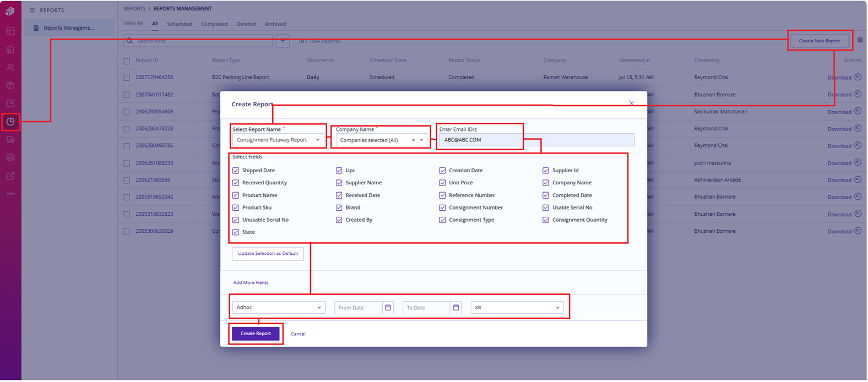Open the From Date calendar icon
This screenshot has width=868, height=382.
point(388,308)
